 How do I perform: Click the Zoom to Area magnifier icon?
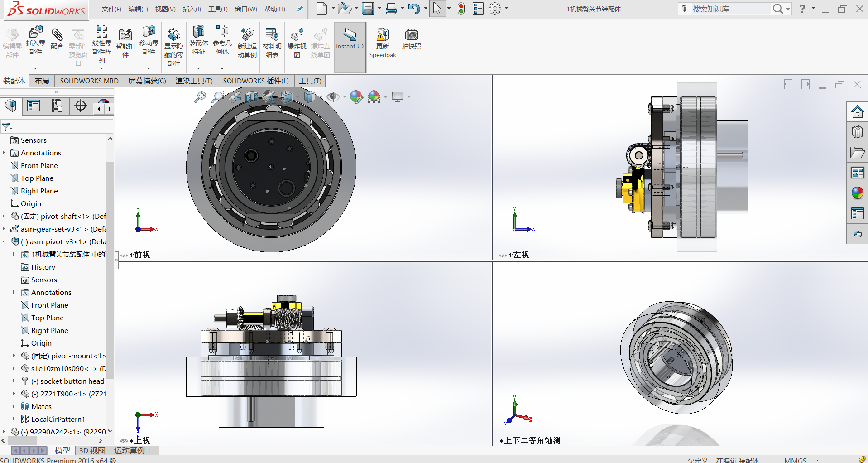[218, 96]
